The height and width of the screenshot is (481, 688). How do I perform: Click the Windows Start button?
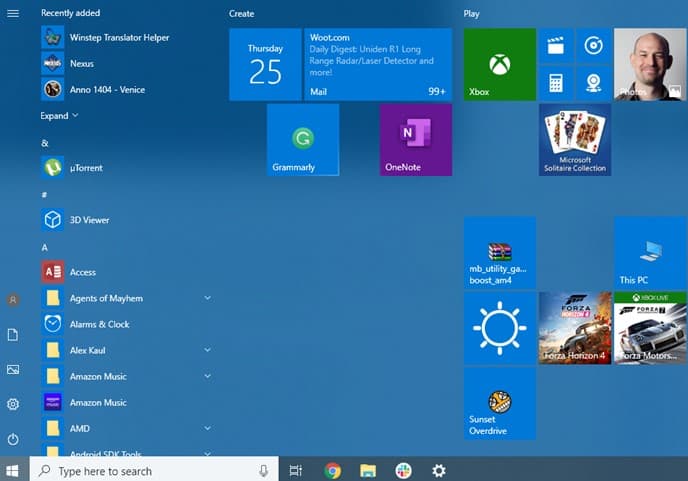click(13, 470)
